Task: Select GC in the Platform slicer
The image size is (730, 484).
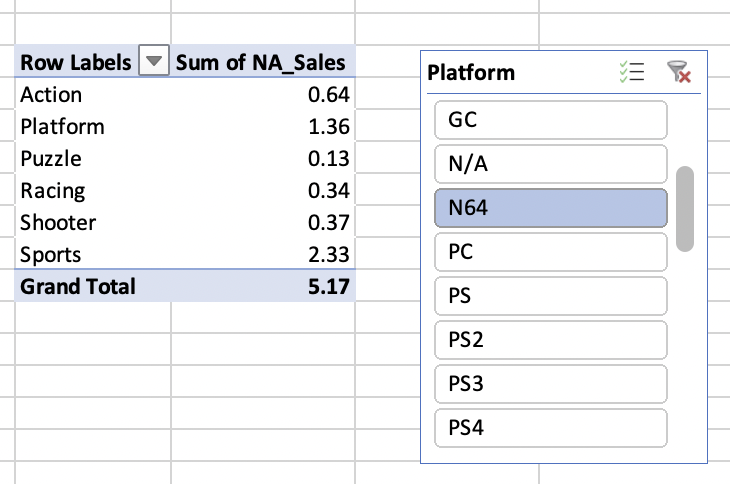Action: tap(551, 120)
